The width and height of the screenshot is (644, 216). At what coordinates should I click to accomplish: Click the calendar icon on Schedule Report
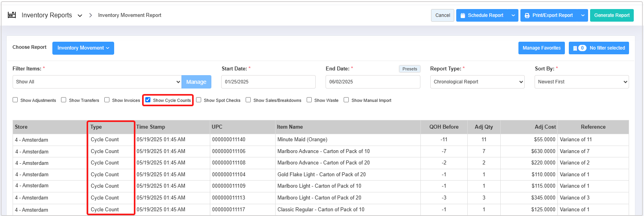click(463, 15)
